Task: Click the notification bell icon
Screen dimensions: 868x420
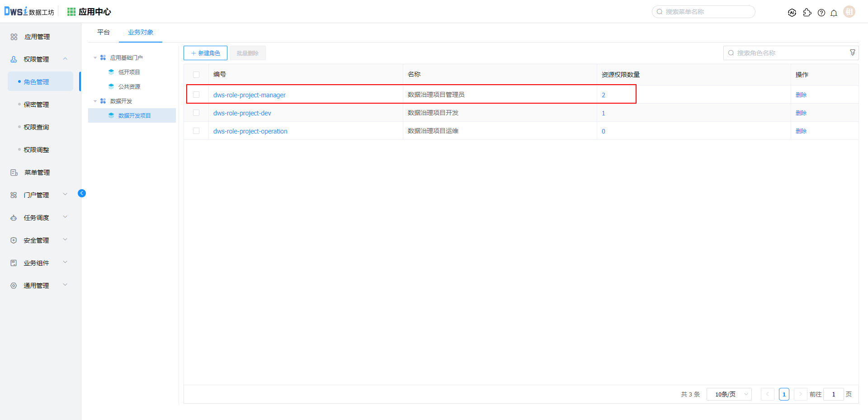Action: 834,13
